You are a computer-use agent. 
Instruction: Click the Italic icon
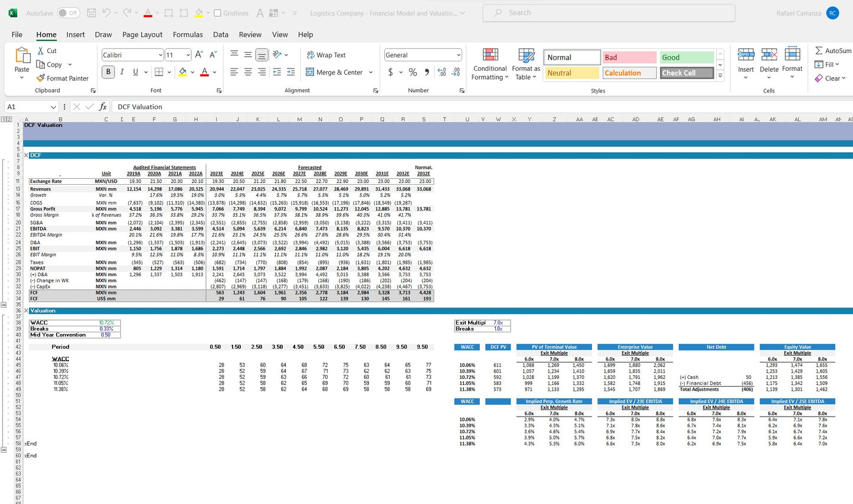pyautogui.click(x=122, y=72)
